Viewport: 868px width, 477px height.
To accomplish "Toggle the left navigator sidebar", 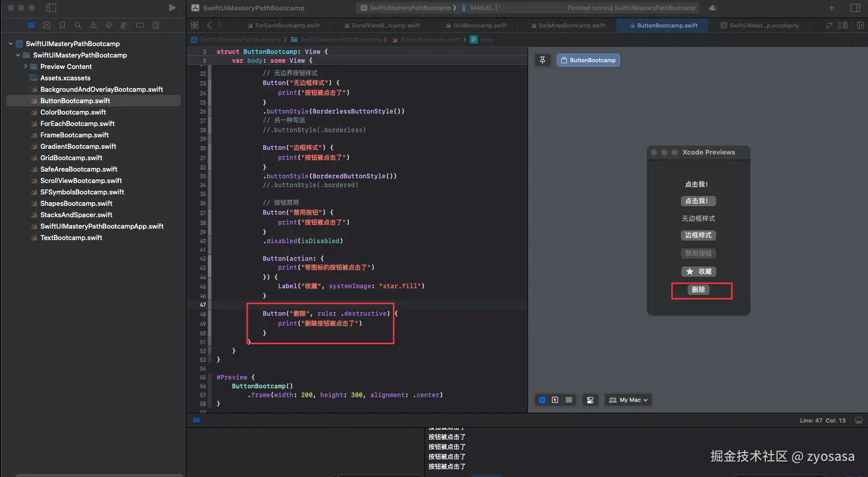I will point(51,8).
